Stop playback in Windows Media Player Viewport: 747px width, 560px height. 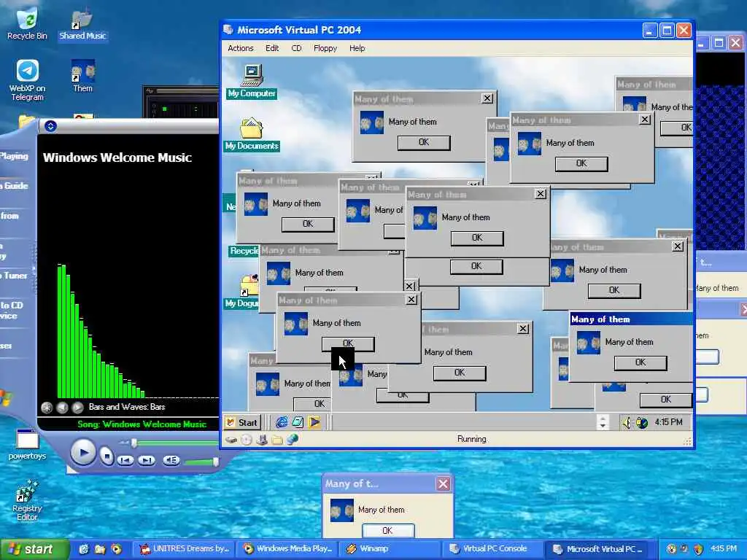[x=107, y=456]
